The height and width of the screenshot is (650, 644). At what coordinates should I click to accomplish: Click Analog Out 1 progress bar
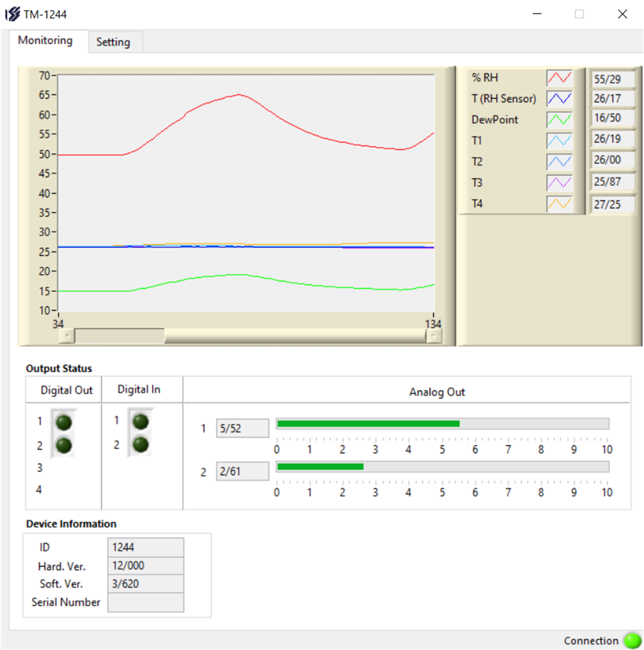442,424
